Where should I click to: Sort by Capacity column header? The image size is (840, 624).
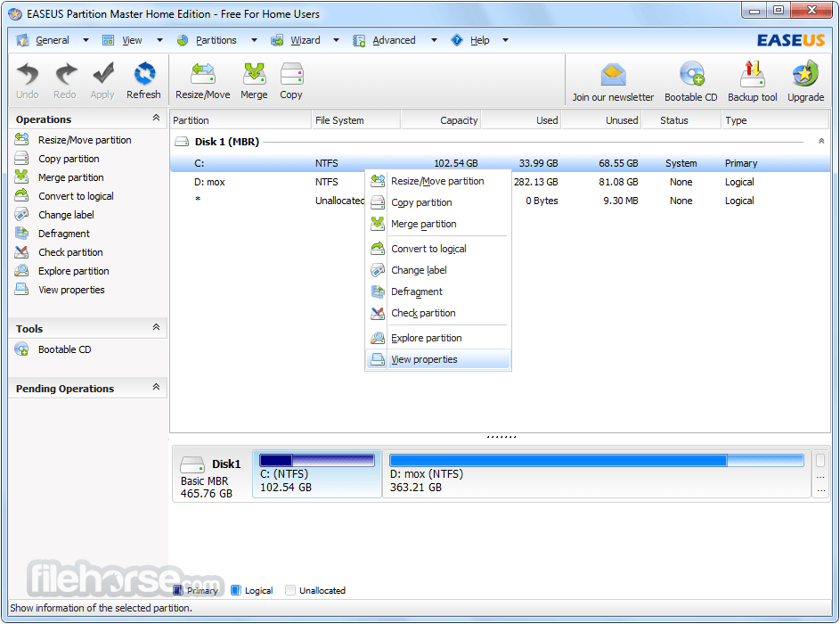pyautogui.click(x=441, y=120)
